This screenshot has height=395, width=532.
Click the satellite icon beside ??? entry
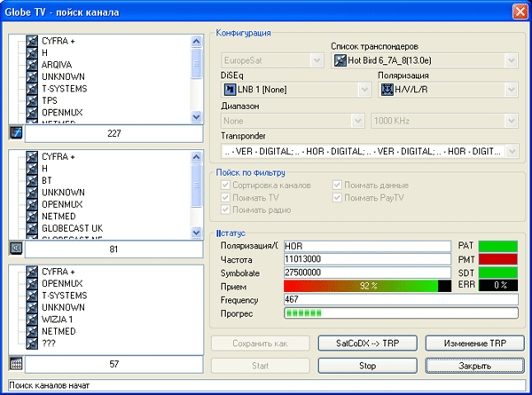32,343
